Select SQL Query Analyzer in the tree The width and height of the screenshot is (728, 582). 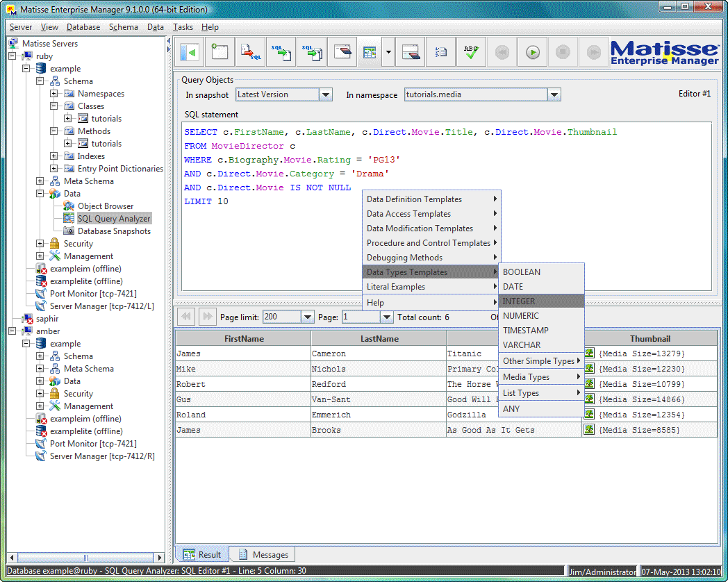114,218
